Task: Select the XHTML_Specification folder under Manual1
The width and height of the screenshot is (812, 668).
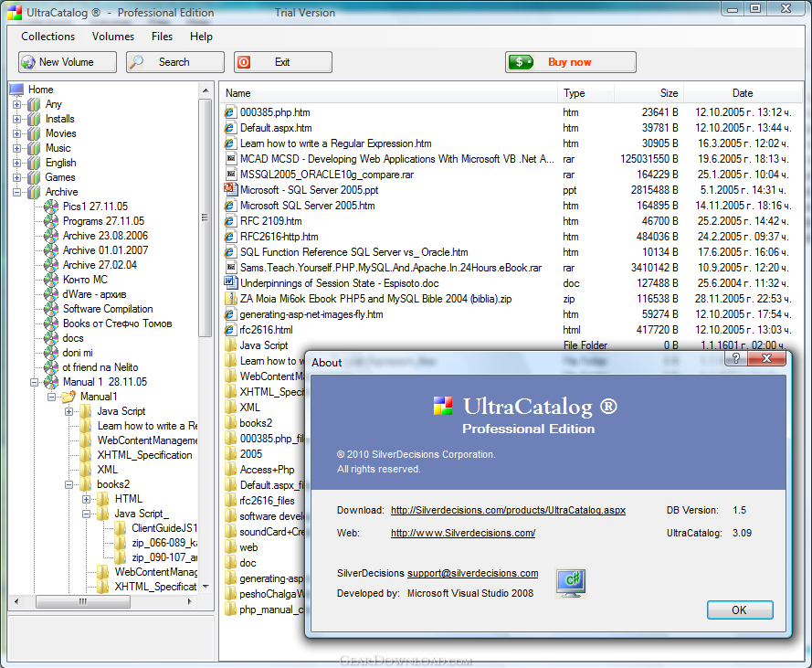Action: coord(145,455)
